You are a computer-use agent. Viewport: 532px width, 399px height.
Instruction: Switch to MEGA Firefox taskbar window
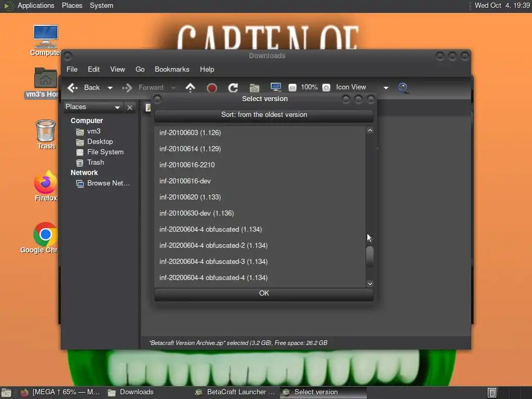(61, 393)
